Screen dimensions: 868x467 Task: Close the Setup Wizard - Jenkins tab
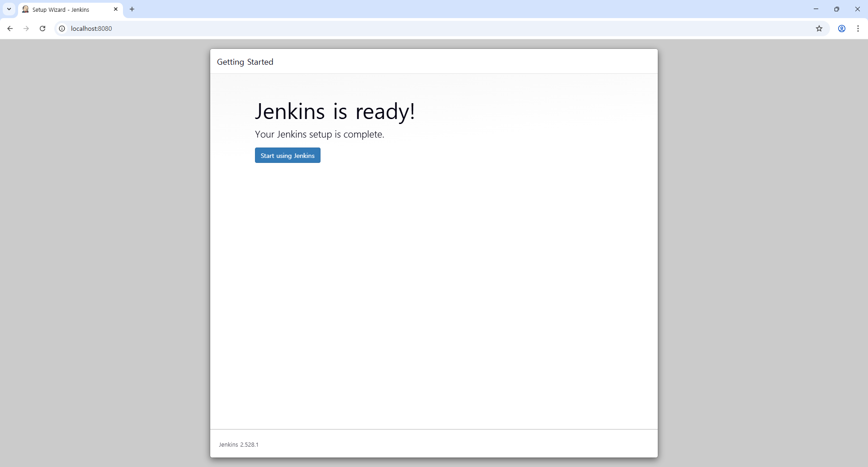116,9
